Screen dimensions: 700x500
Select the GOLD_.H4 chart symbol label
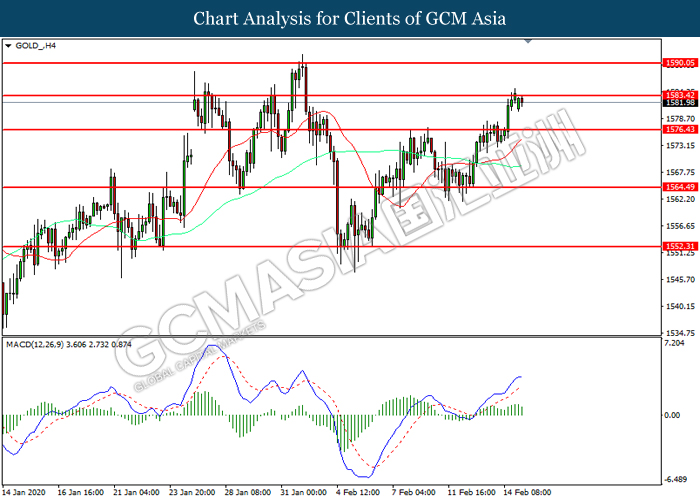click(x=35, y=46)
